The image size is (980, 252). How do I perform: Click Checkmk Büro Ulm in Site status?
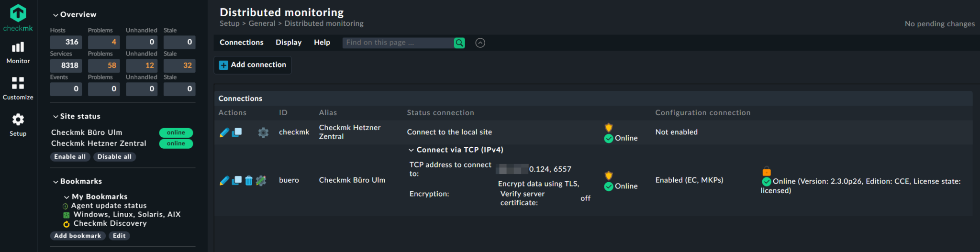(87, 132)
